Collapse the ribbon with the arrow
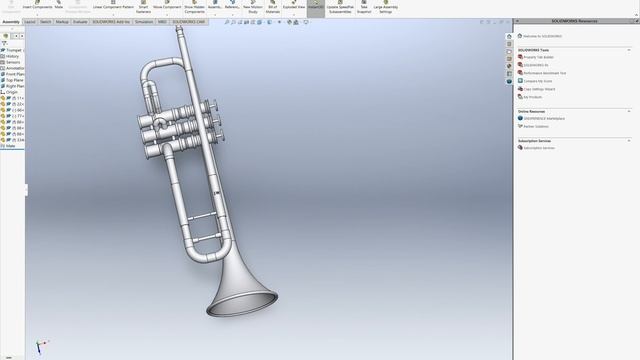The image size is (640, 360). coord(636,15)
